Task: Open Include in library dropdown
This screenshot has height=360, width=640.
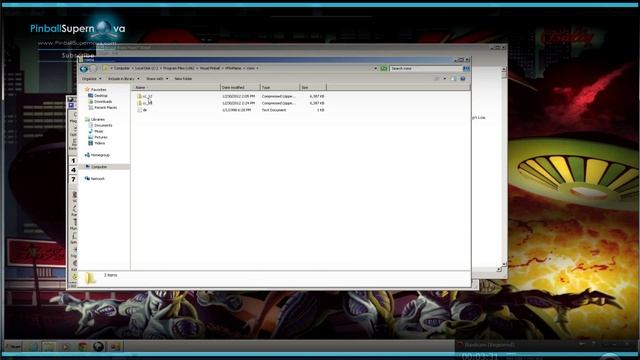Action: click(124, 78)
